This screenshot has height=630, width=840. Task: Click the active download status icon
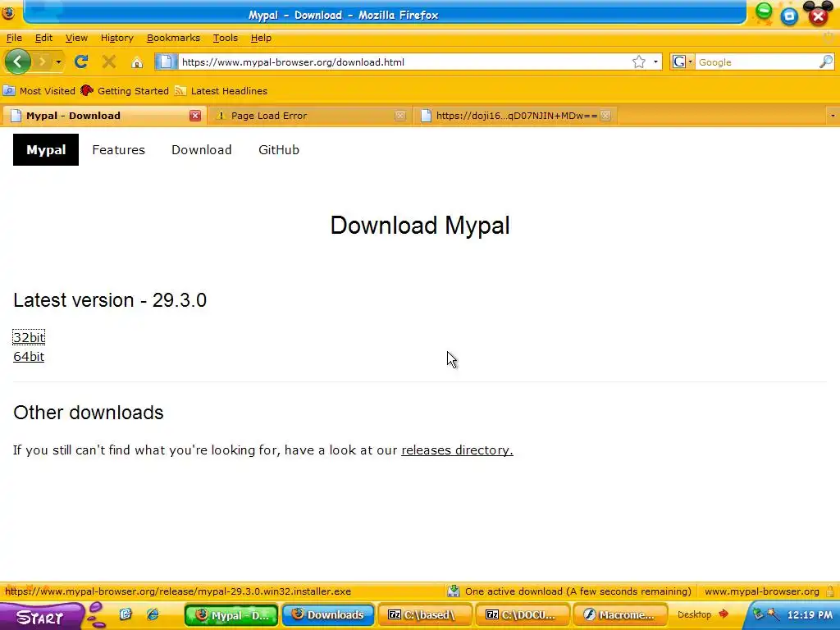pyautogui.click(x=453, y=591)
